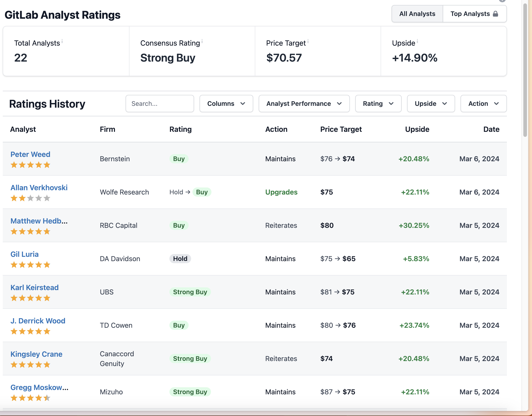Open the Rating filter dropdown
Image resolution: width=532 pixels, height=416 pixels.
tap(378, 104)
